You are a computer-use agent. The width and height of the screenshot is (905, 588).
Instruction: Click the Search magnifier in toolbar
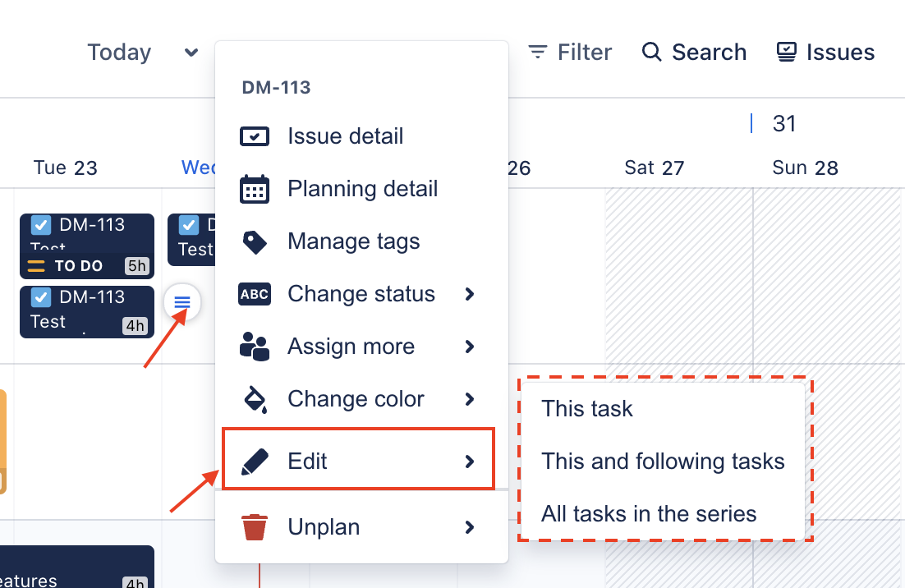coord(651,52)
